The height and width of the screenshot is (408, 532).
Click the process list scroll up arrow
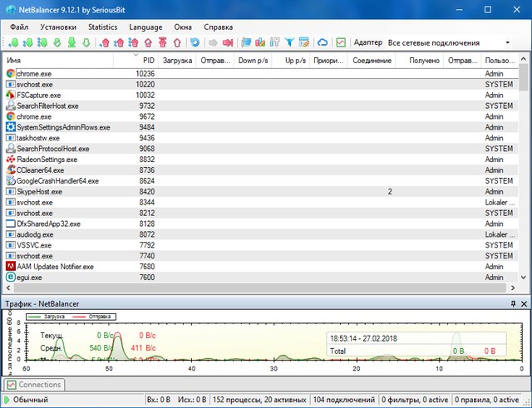coord(523,58)
